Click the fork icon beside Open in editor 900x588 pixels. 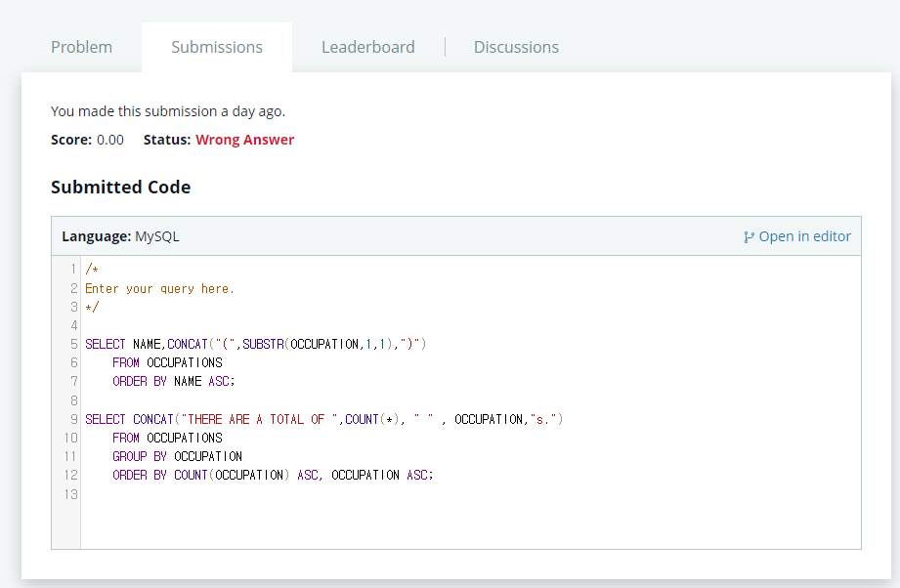tap(749, 237)
